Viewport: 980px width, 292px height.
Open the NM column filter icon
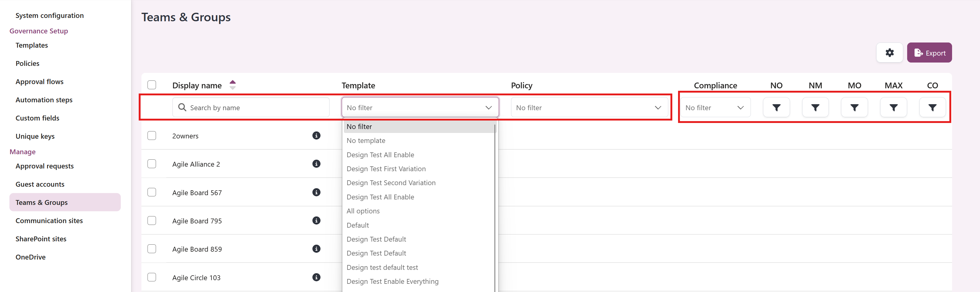tap(815, 107)
